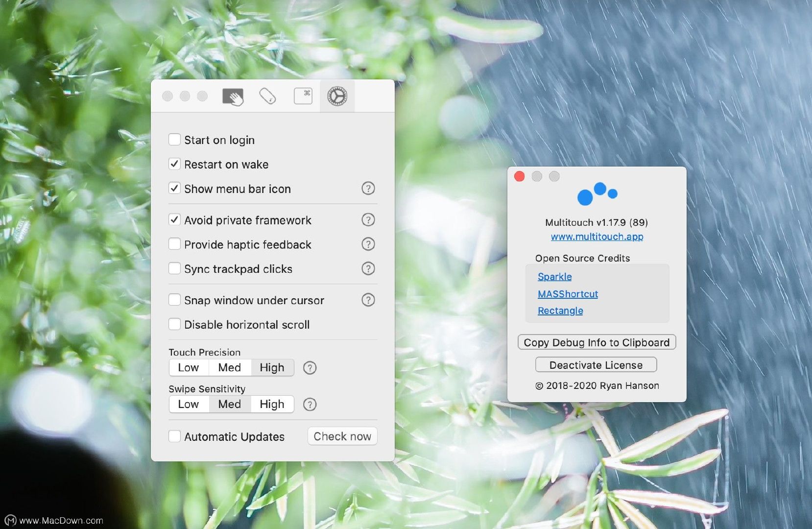Open the www.multitouch.app link

[x=597, y=237]
